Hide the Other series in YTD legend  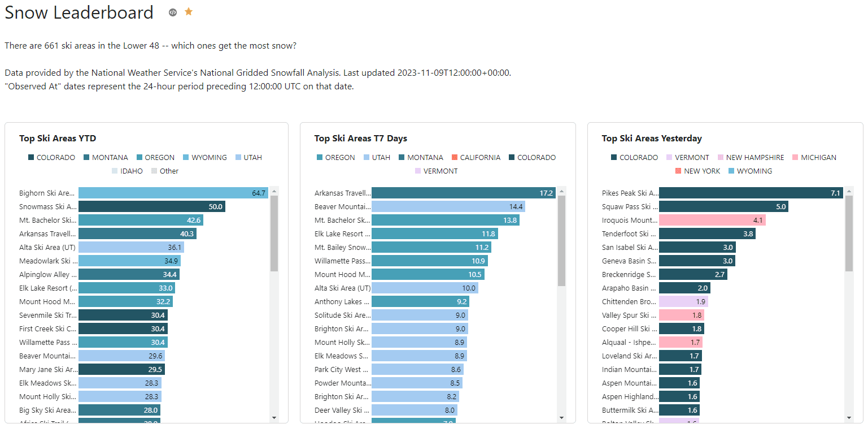(168, 171)
